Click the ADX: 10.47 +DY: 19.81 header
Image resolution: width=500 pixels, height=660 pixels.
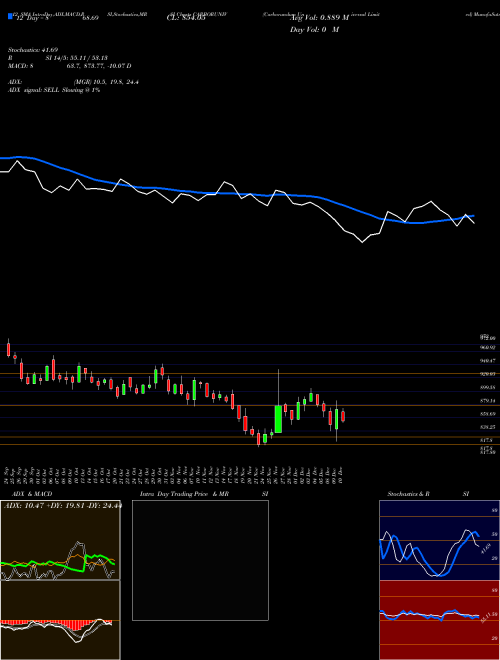tap(62, 506)
